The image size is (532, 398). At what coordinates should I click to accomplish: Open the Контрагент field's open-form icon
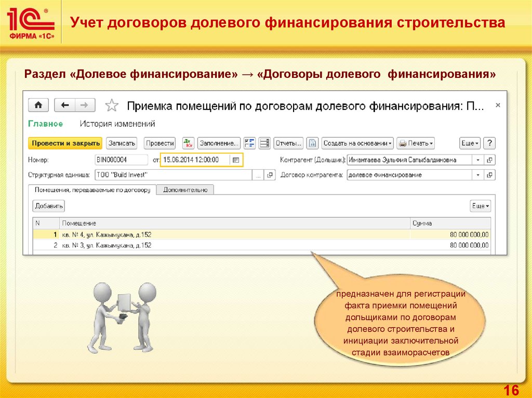(x=489, y=160)
